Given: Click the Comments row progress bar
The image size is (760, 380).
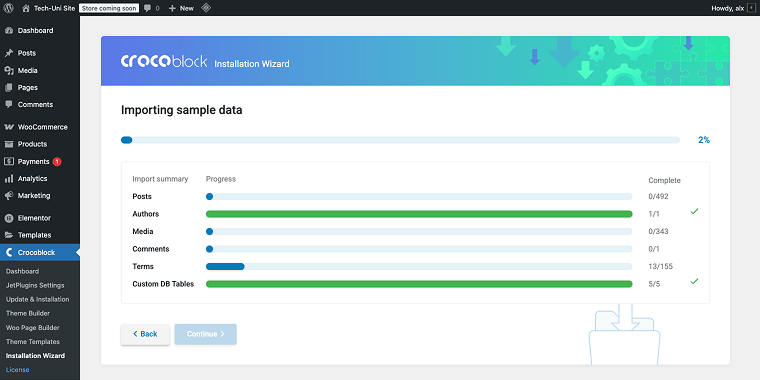Looking at the screenshot, I should tap(419, 249).
